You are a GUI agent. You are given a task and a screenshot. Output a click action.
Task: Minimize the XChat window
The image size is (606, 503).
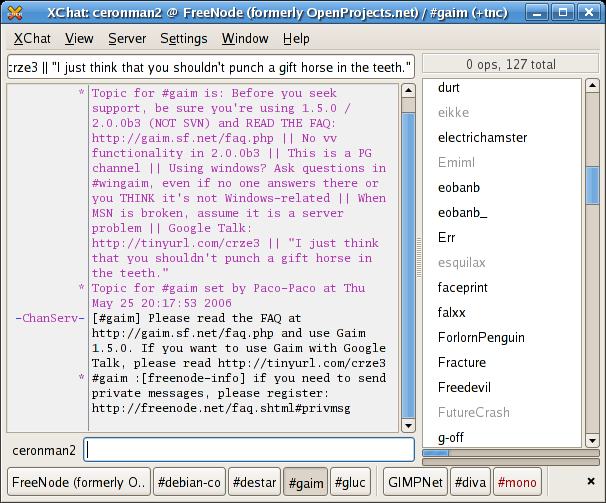coord(536,13)
